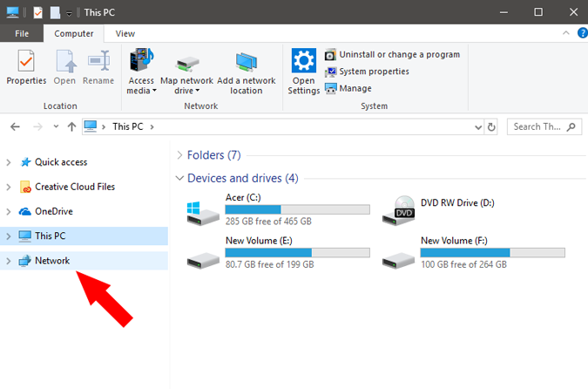Screen dimensions: 588x389
Task: Switch to the View ribbon tab
Action: tap(125, 33)
